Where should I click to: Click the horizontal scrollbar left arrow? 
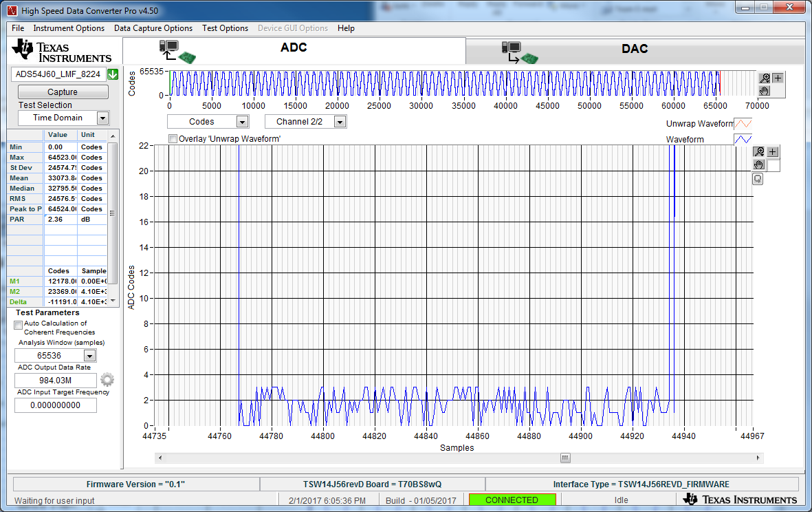click(160, 458)
